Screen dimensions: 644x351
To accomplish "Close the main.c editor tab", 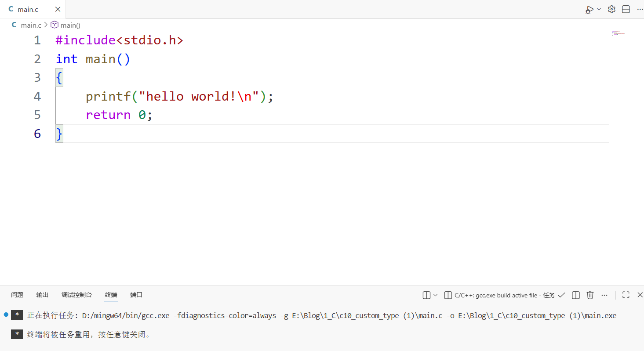I will point(58,9).
